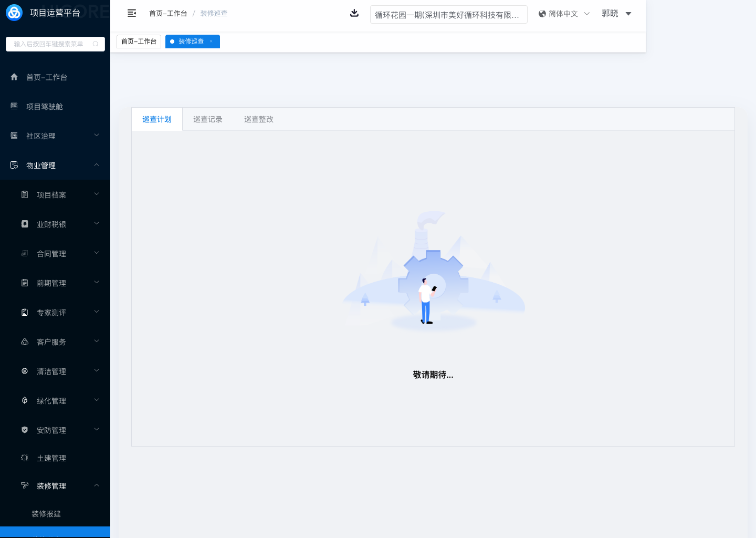Click the platform logo icon
Image resolution: width=756 pixels, height=538 pixels.
point(14,13)
